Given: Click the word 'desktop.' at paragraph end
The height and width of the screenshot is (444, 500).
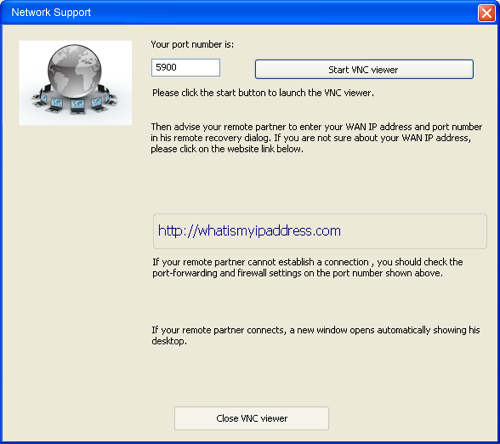Looking at the screenshot, I should 169,341.
